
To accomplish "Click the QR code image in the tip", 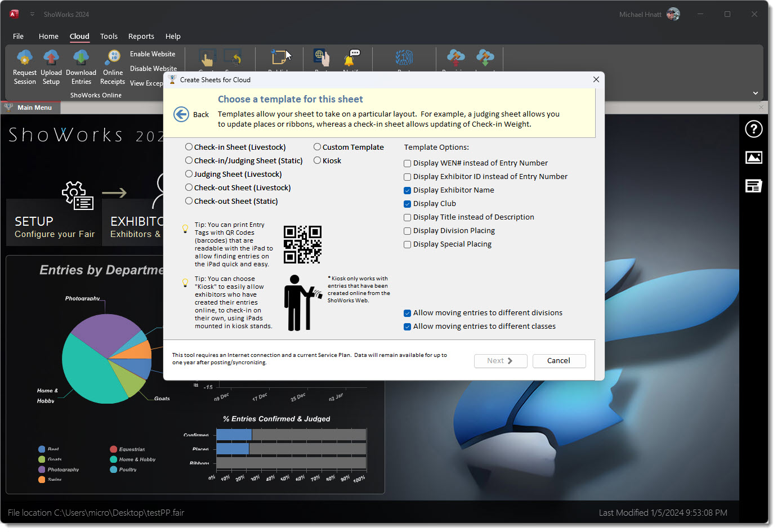I will (302, 244).
